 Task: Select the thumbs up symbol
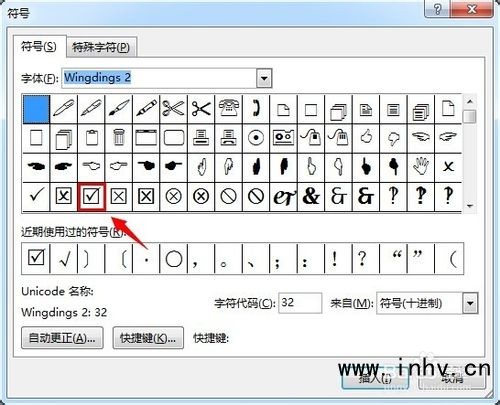(x=366, y=138)
